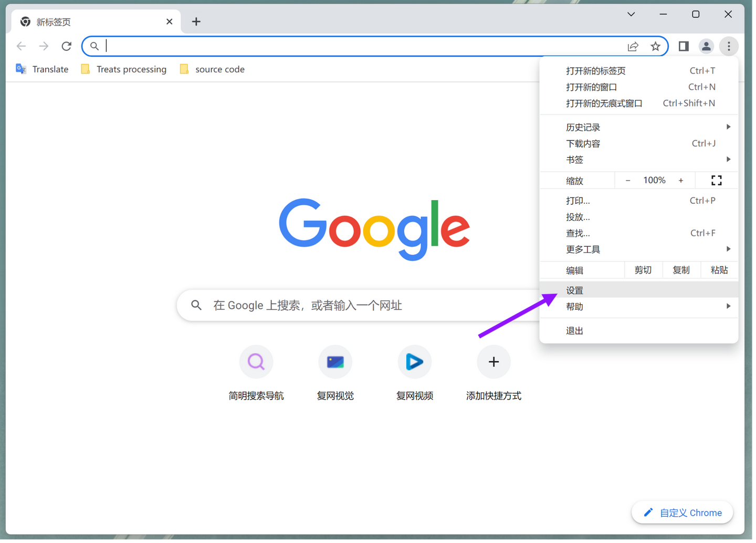Screen dimensions: 756x543
Task: Select the 简明搜索导航 shortcut
Action: point(256,361)
